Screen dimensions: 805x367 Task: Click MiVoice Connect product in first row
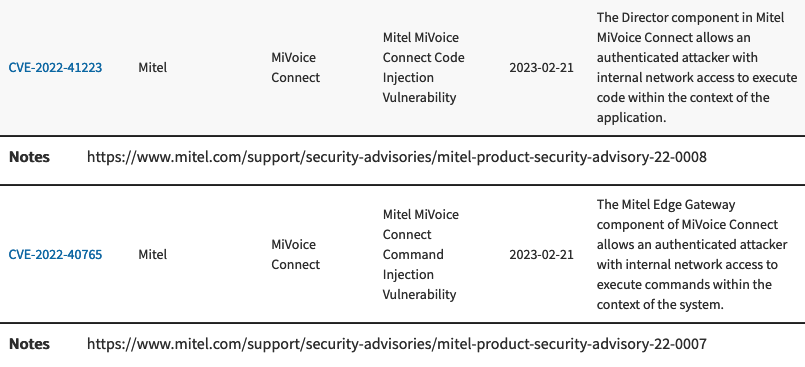[295, 67]
